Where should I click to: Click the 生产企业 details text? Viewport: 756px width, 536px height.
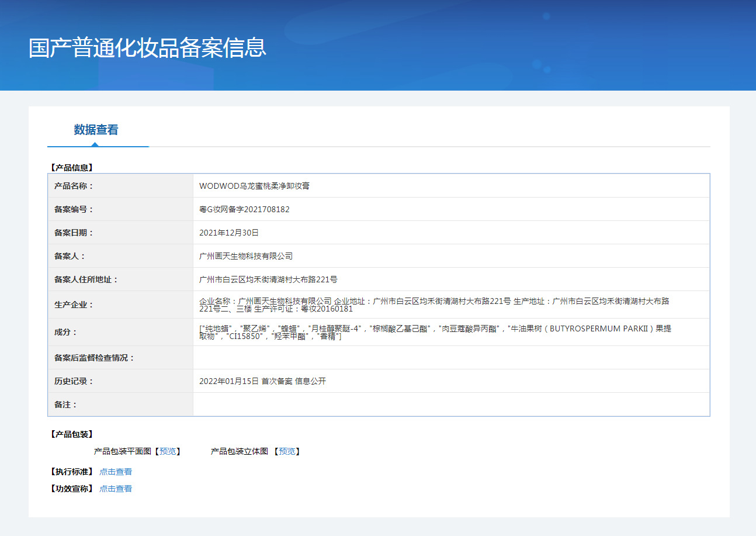tap(434, 305)
